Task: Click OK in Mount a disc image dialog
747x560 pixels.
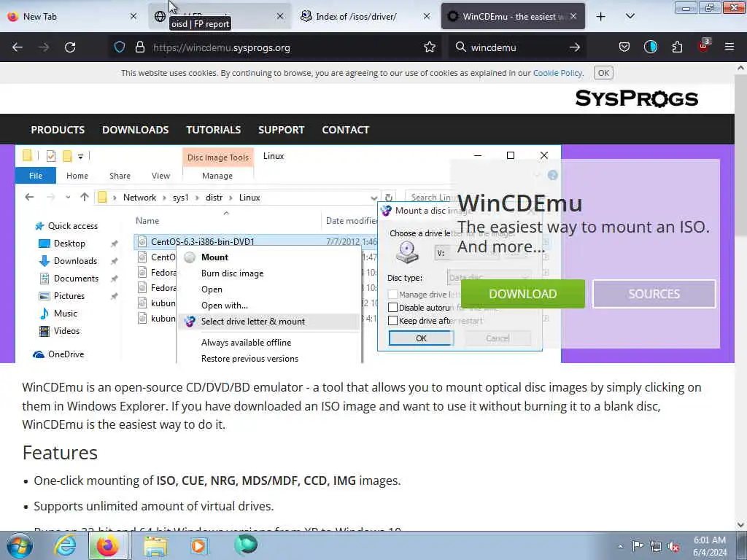Action: (421, 338)
